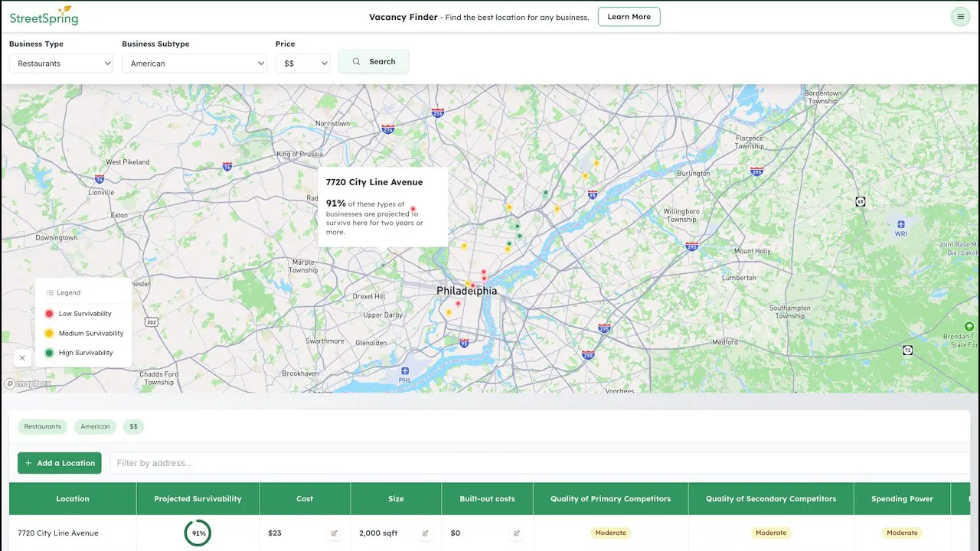Select the Medium Survivability yellow legend dot

point(49,334)
